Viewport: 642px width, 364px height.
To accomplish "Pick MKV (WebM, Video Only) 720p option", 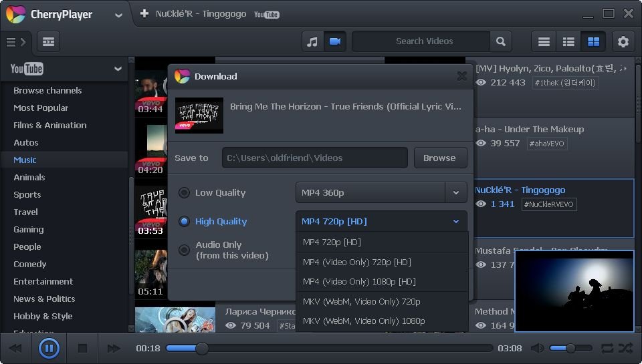I will pyautogui.click(x=361, y=302).
